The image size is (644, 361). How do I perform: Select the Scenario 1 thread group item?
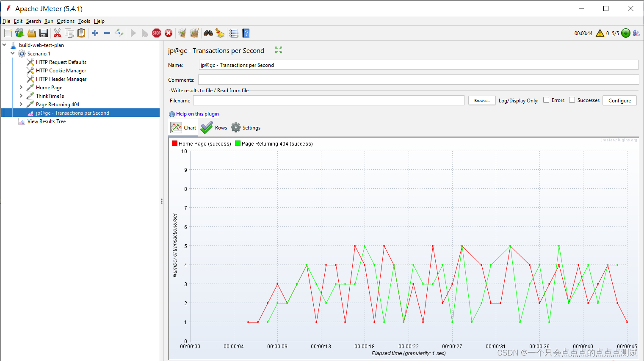(x=39, y=53)
